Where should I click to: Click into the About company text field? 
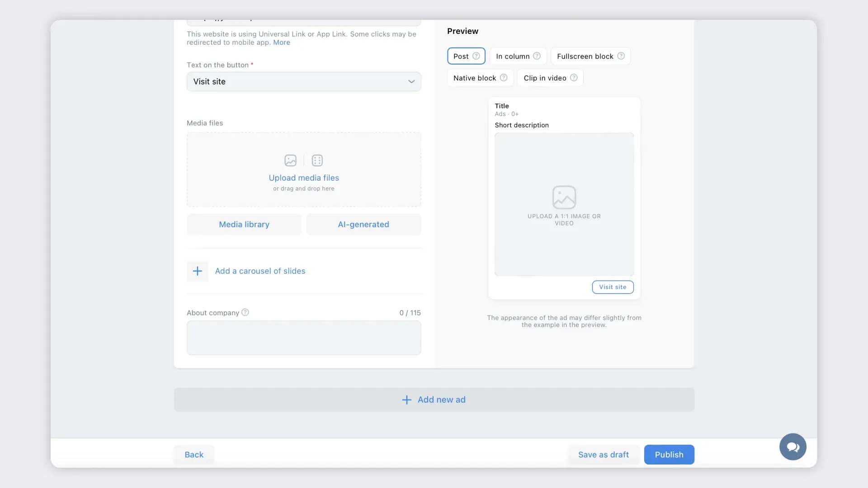point(303,338)
